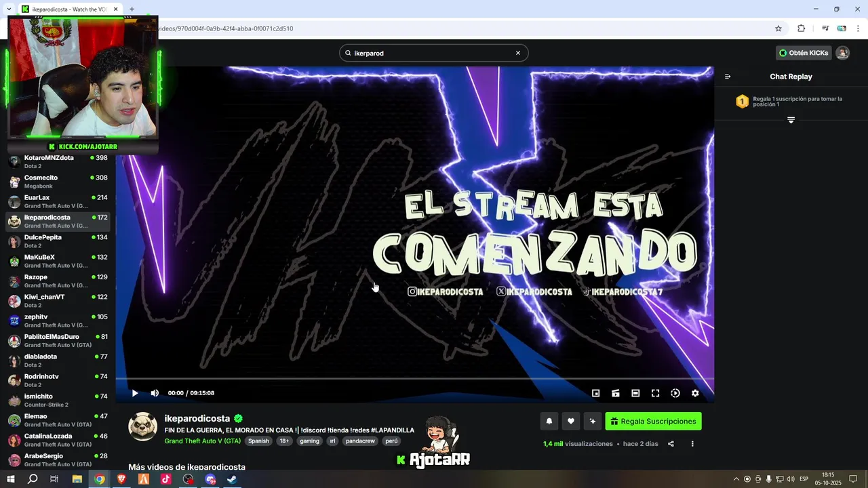Select ikeparodicosta in sidebar list

coord(58,221)
